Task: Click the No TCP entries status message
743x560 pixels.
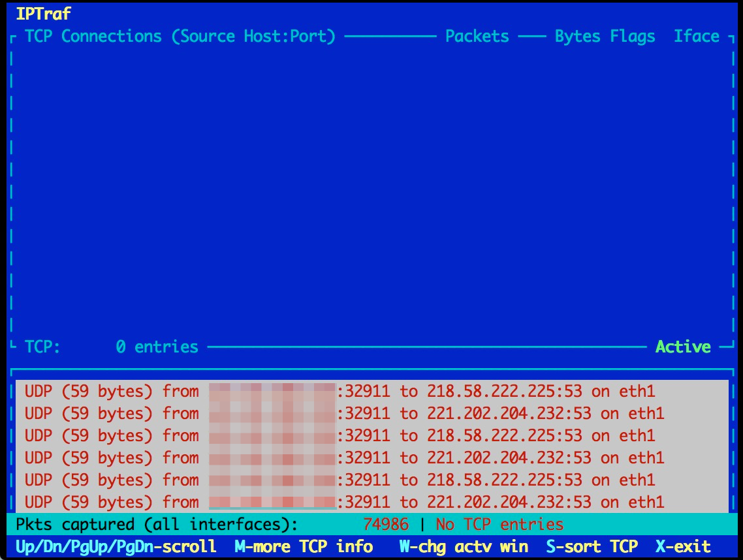Action: tap(499, 525)
